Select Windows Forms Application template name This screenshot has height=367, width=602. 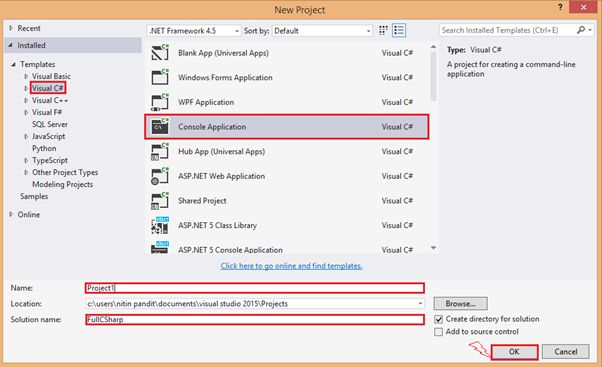[225, 78]
